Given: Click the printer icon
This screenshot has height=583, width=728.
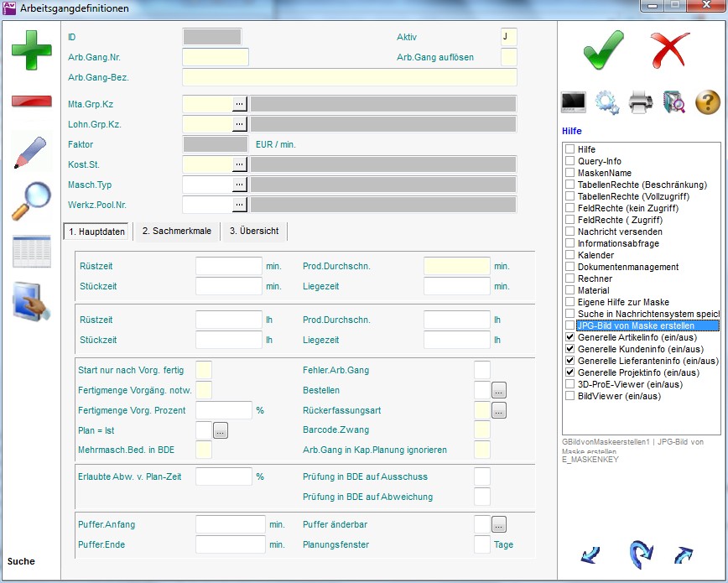Looking at the screenshot, I should (x=641, y=102).
